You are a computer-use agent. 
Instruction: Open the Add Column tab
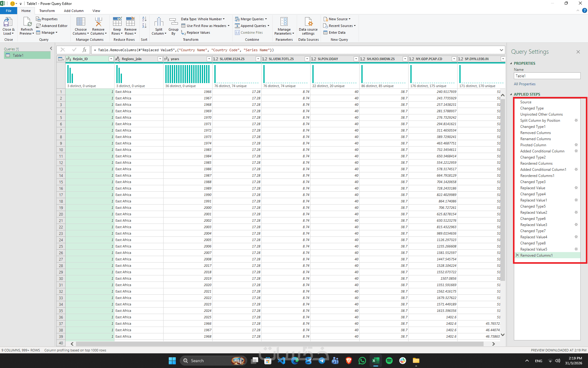(x=73, y=11)
